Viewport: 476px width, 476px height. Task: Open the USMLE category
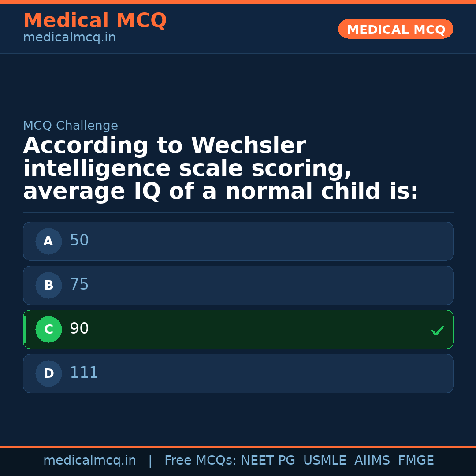click(325, 460)
